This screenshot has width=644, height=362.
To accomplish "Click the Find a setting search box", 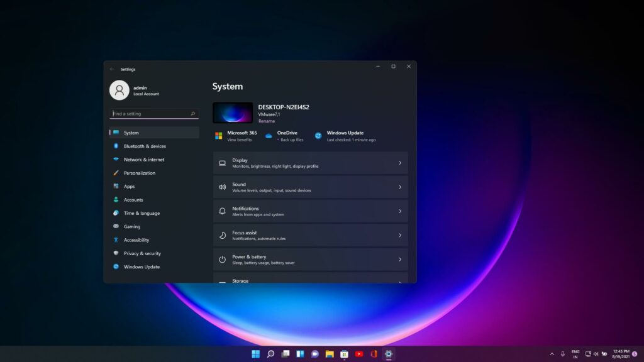I will [153, 114].
